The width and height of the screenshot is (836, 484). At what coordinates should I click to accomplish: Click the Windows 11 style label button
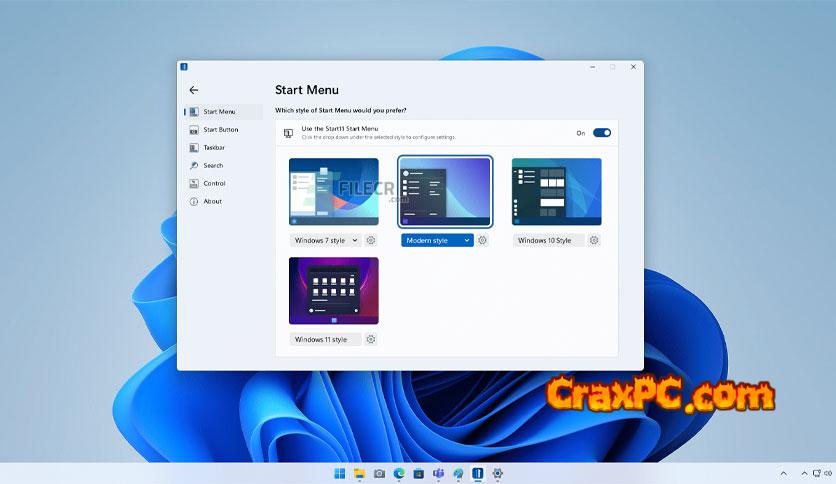[325, 339]
